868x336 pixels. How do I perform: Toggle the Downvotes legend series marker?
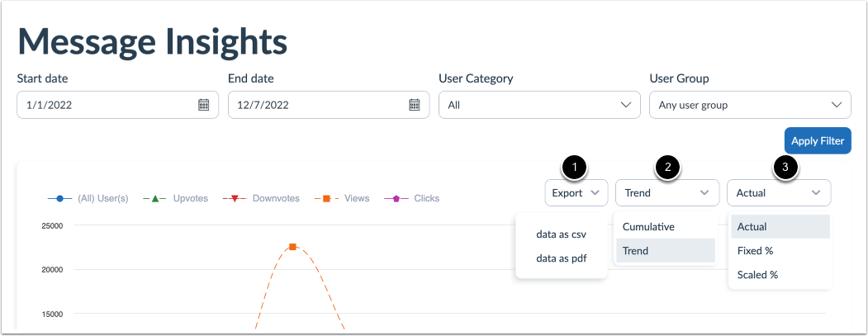[235, 198]
